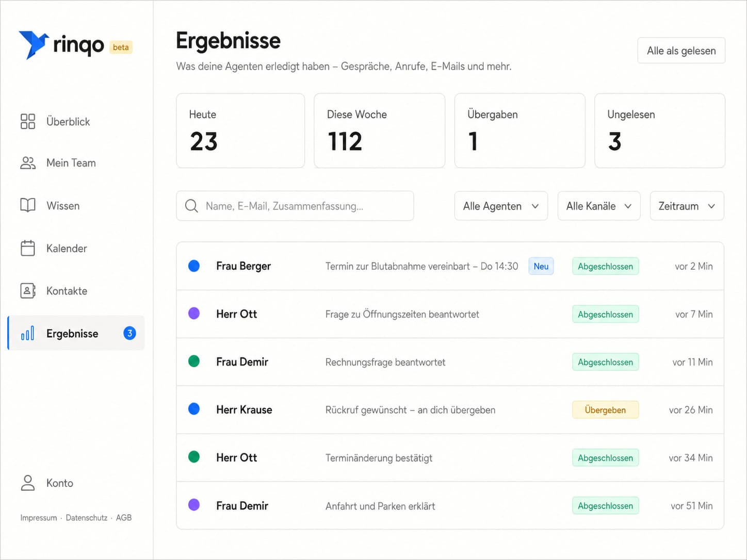
Task: Open the Alle Agenten dropdown
Action: pyautogui.click(x=501, y=206)
